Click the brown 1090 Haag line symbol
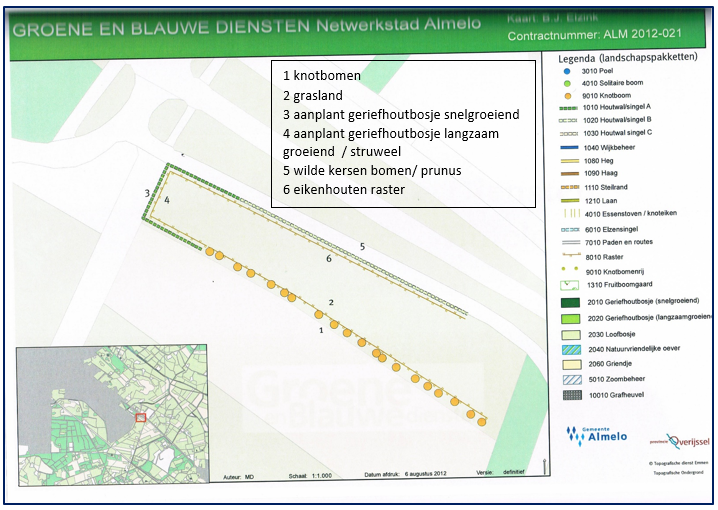The height and width of the screenshot is (510, 718). click(x=570, y=174)
